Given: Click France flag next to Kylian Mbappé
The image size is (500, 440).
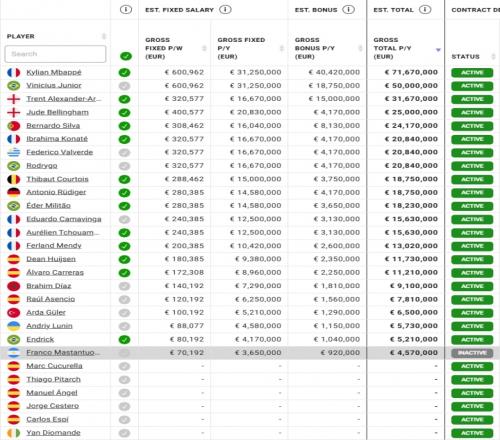Looking at the screenshot, I should click(14, 72).
